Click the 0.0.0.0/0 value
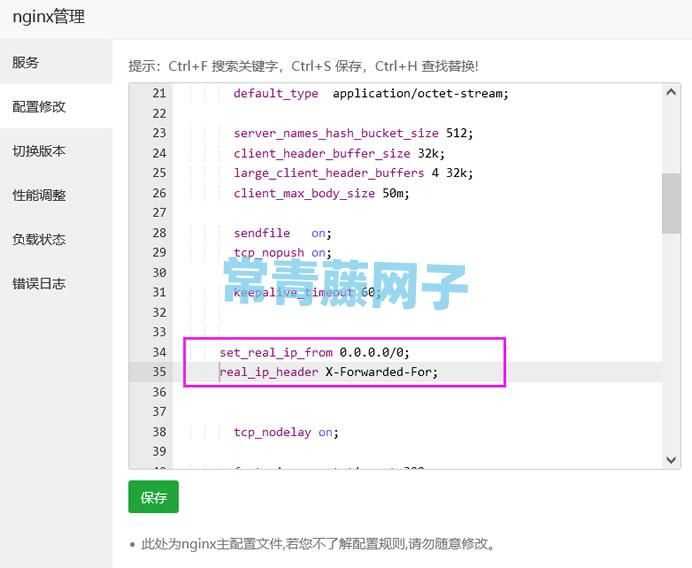 click(x=371, y=352)
